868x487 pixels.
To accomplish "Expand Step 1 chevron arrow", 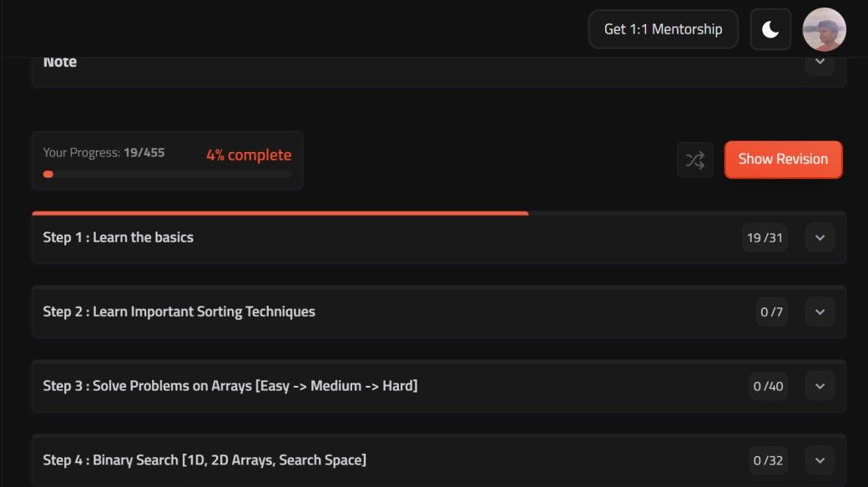I will [820, 238].
